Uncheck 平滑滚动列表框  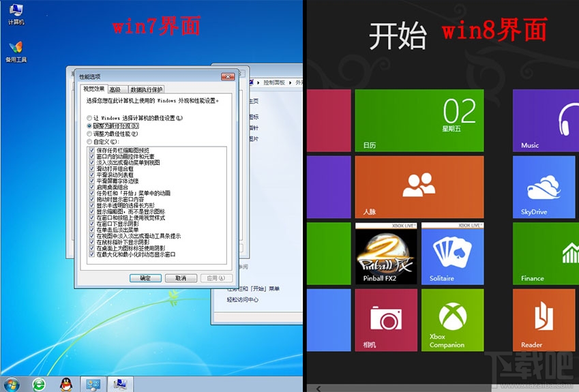(x=92, y=175)
